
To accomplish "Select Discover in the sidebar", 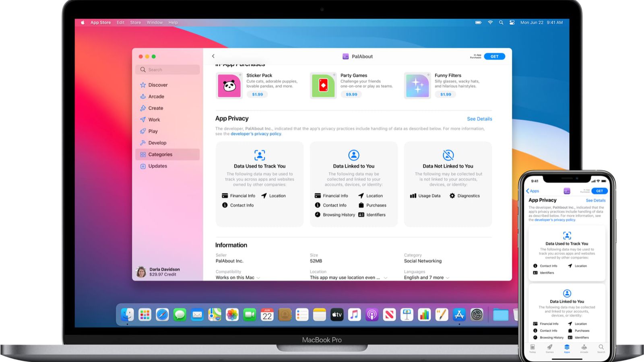I will coord(167,85).
